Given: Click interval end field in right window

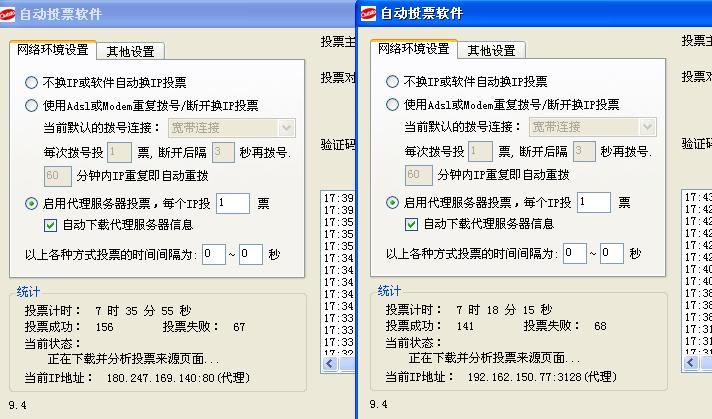Looking at the screenshot, I should [x=612, y=253].
